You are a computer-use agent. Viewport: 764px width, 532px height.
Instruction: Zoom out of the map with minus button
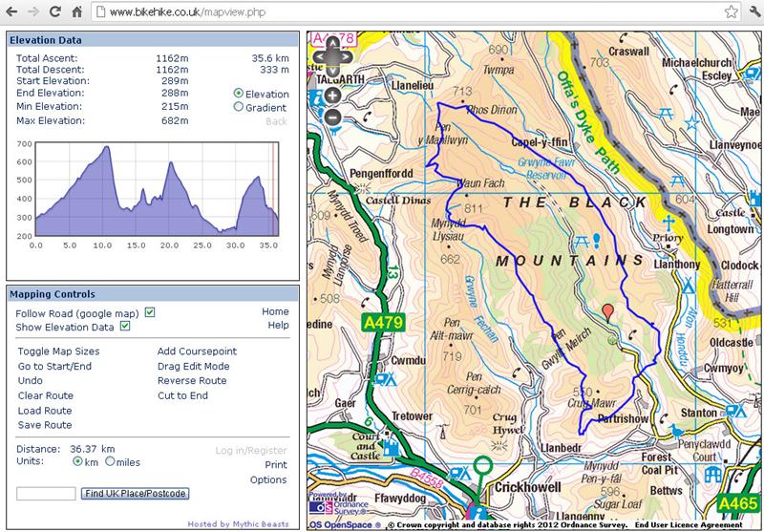coord(332,117)
